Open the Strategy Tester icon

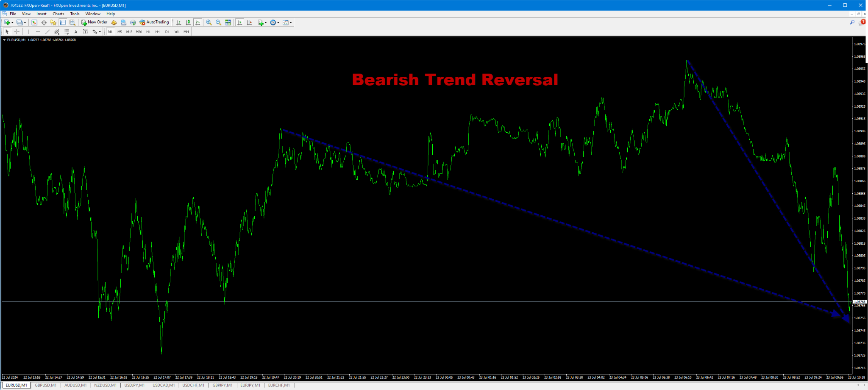[72, 22]
